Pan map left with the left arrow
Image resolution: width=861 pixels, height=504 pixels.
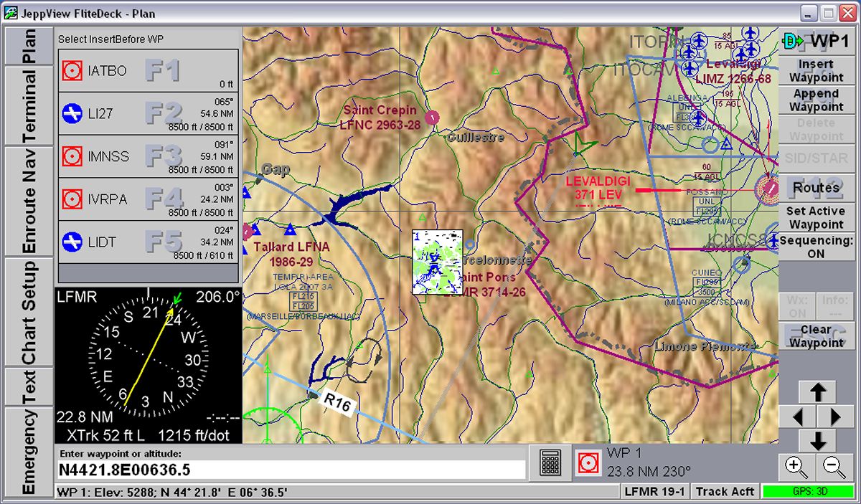(x=798, y=417)
